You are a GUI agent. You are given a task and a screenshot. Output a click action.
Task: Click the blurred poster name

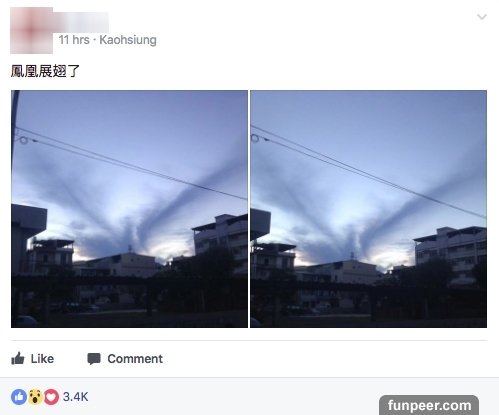82,22
